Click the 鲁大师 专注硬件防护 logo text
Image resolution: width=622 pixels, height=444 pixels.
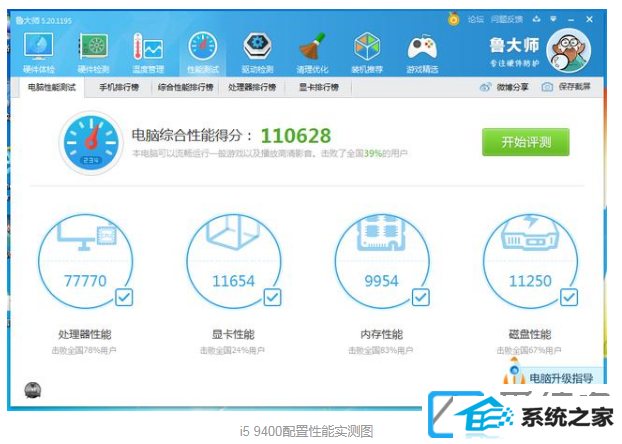point(514,52)
